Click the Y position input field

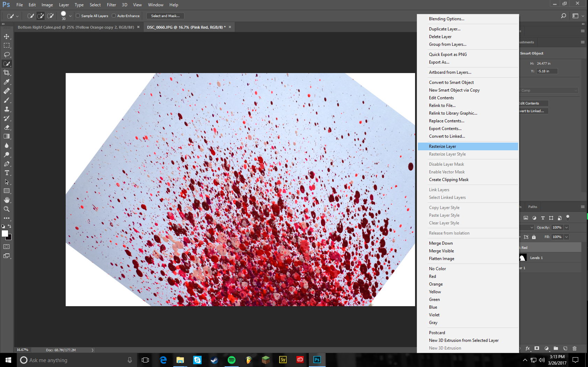(x=547, y=71)
